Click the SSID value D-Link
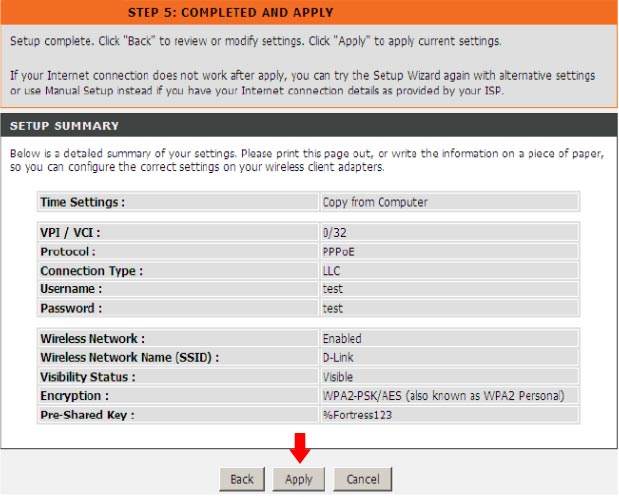Viewport: 619px width, 497px height. pos(338,358)
